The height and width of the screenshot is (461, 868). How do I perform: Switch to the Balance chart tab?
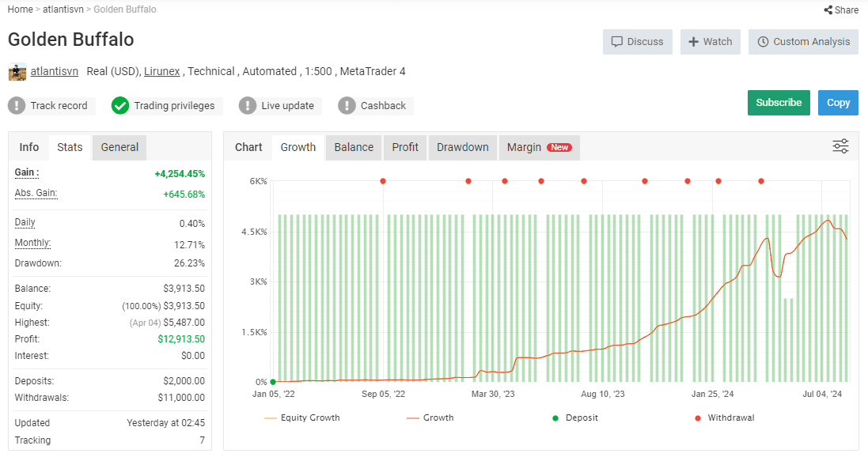click(x=354, y=147)
